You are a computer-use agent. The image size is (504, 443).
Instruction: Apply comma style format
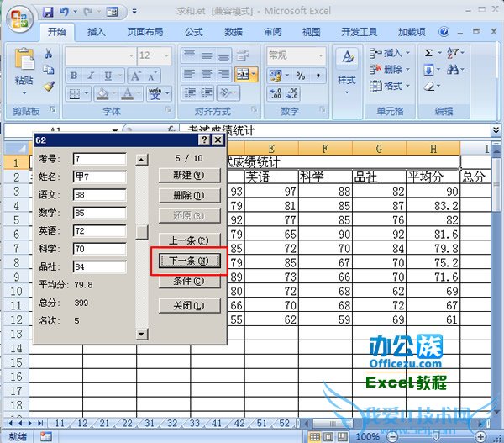coord(318,76)
